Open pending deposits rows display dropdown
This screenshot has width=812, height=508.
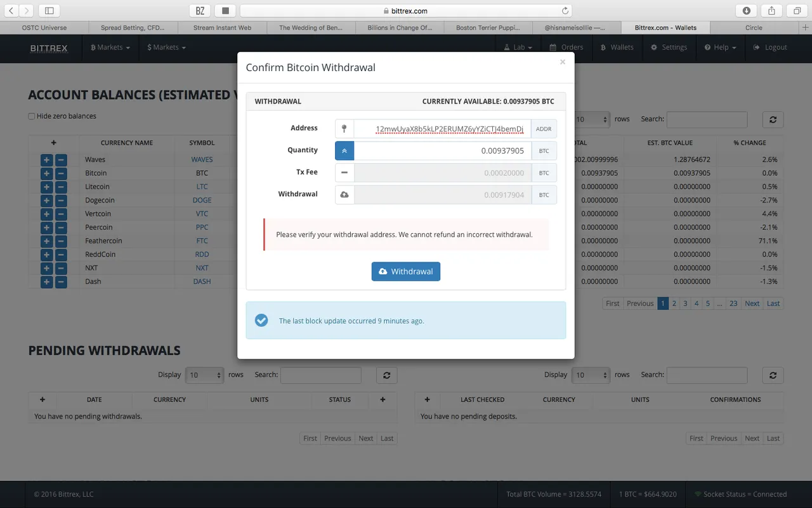click(x=591, y=375)
